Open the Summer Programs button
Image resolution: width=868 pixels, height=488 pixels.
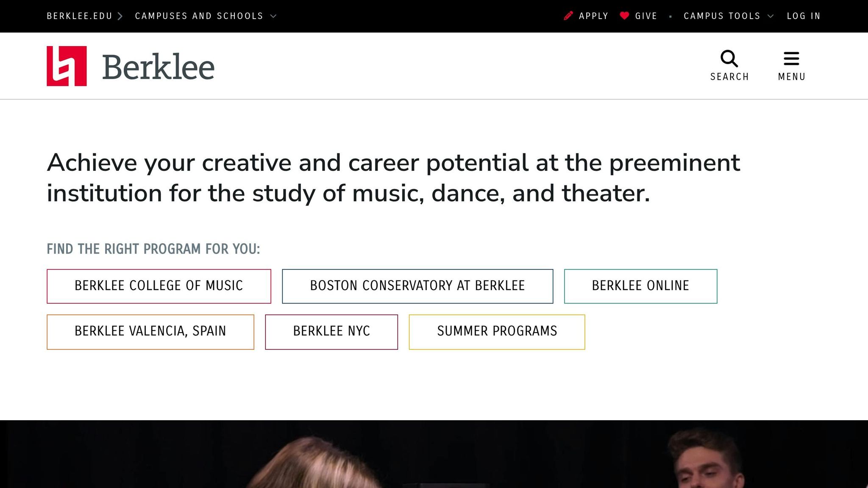click(497, 332)
